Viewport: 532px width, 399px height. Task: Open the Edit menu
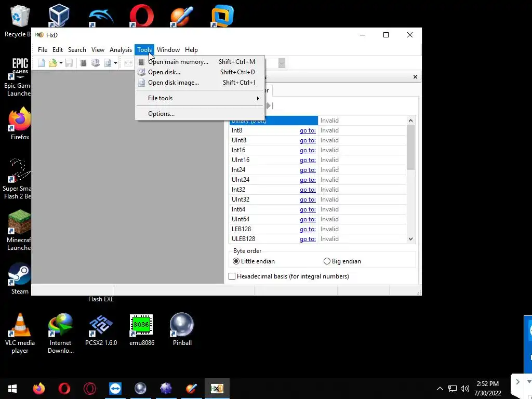[x=57, y=50]
